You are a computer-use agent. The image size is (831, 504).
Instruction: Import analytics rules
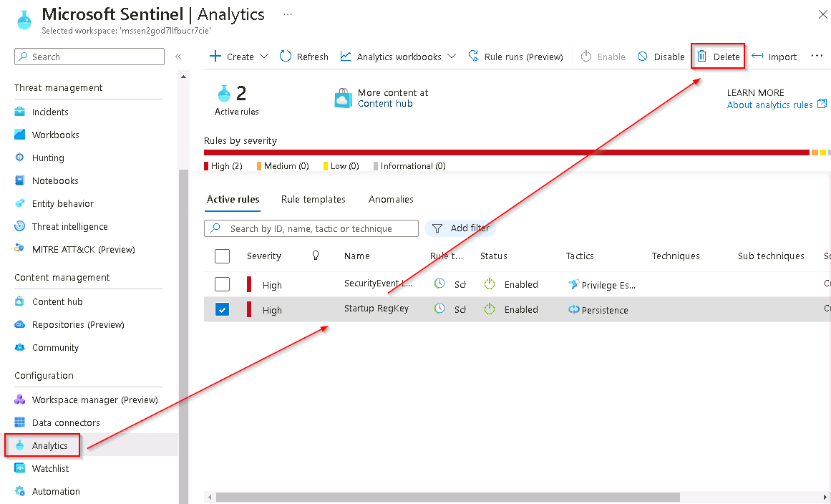pos(774,57)
